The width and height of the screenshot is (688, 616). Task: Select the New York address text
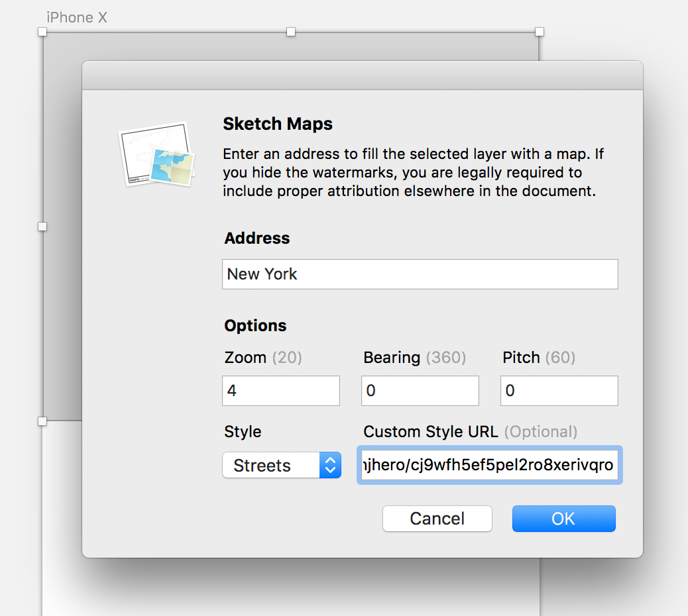[x=261, y=274]
